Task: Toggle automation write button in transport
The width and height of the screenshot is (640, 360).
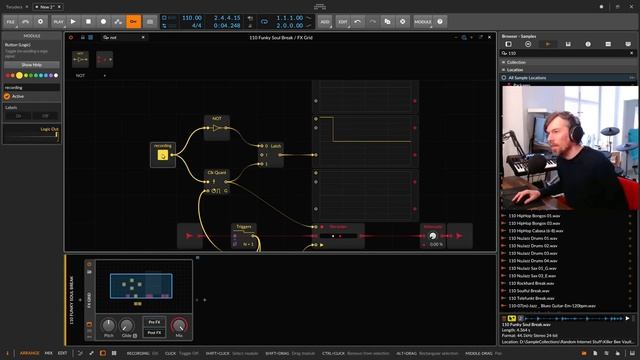Action: tap(118, 22)
